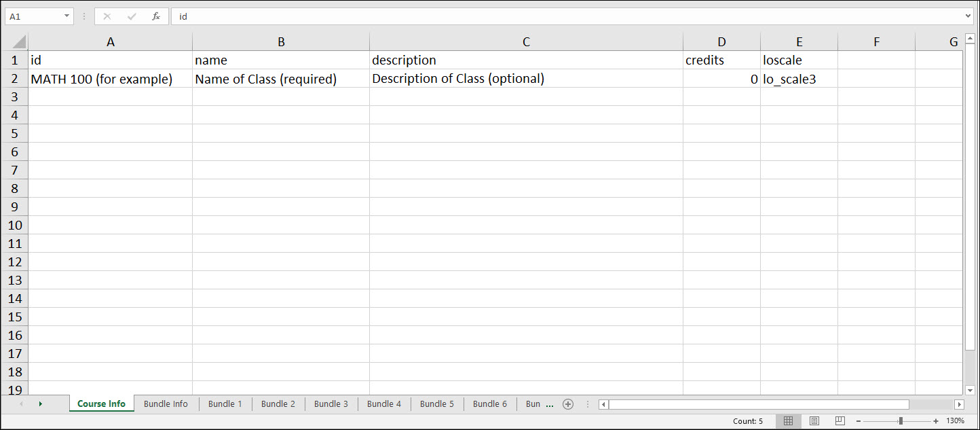Click the Select All corner triangle

click(19, 41)
